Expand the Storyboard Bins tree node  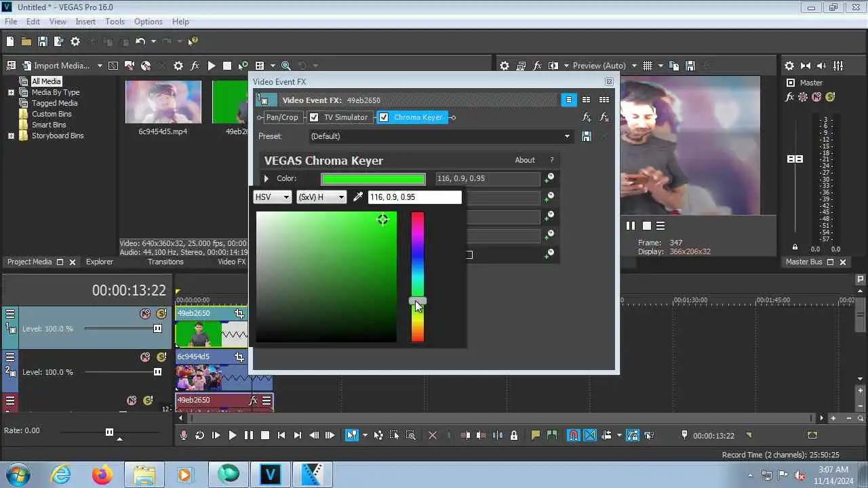pyautogui.click(x=11, y=136)
